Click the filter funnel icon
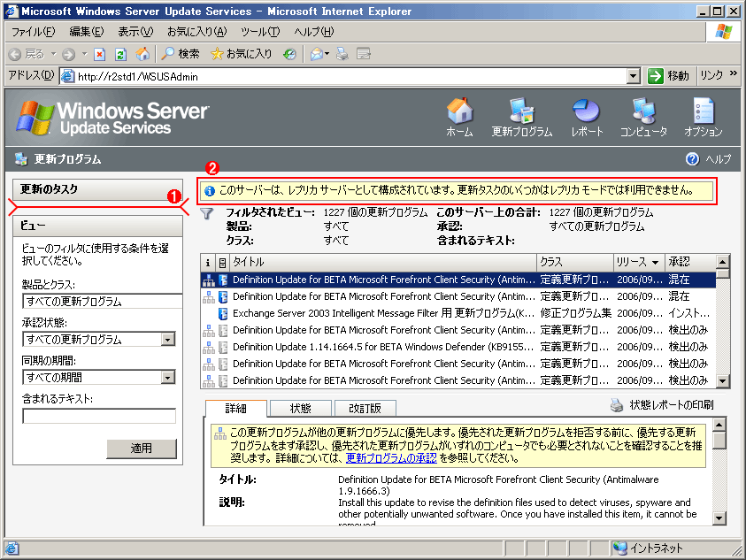 (x=206, y=213)
